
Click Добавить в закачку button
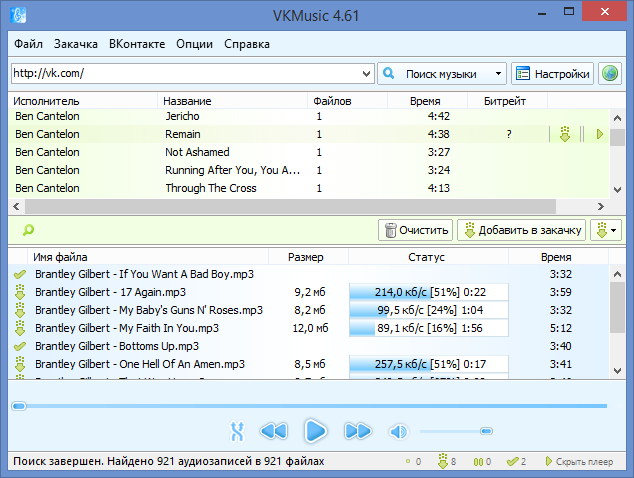point(522,231)
